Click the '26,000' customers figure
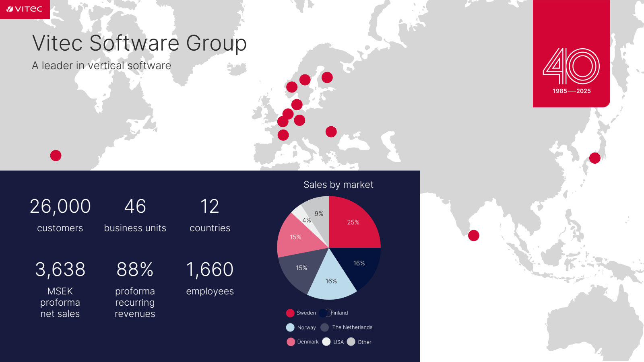 (60, 207)
